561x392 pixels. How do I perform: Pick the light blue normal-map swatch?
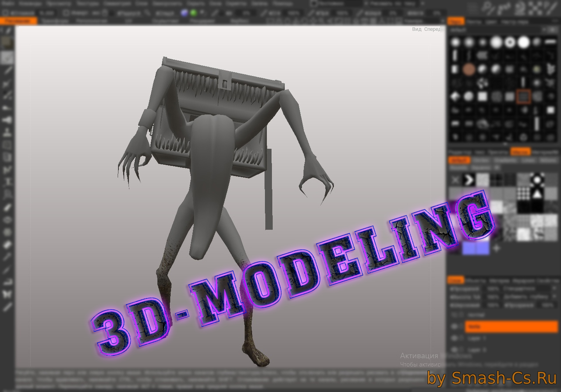tap(476, 248)
